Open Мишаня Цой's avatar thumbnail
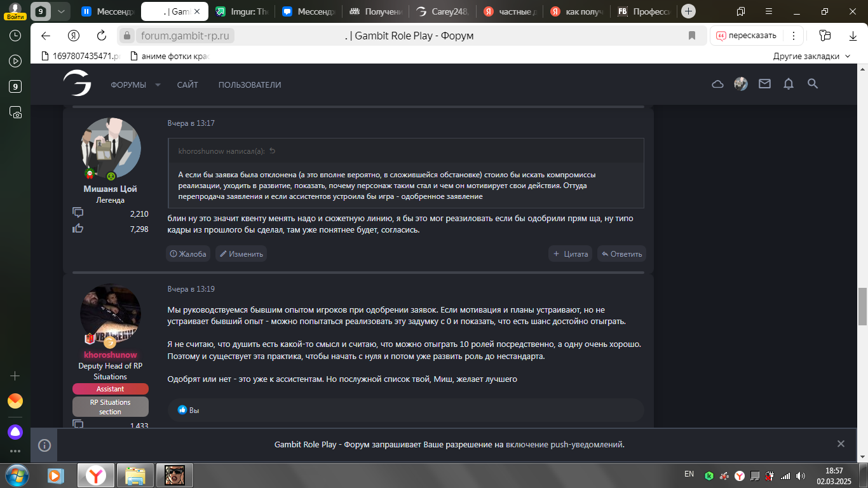The height and width of the screenshot is (488, 868). pos(111,148)
